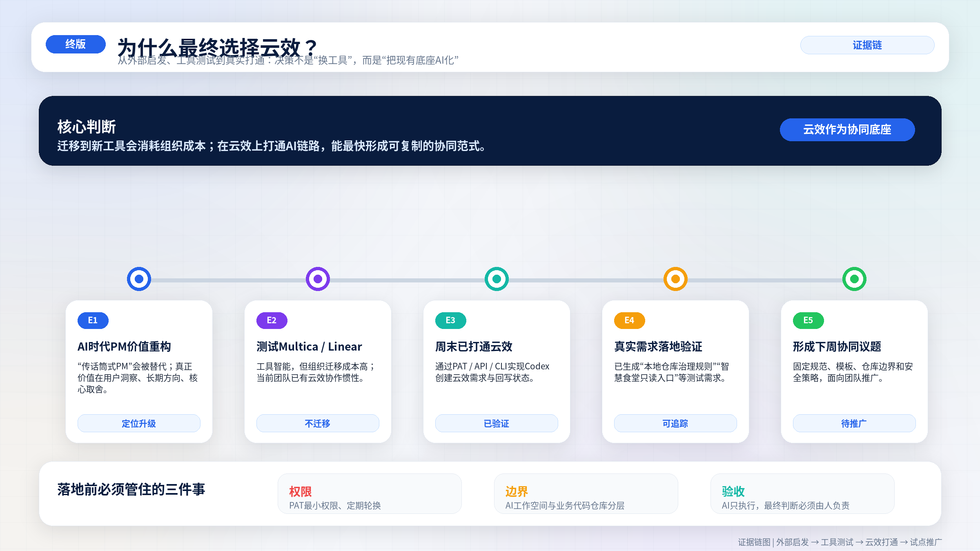Click the footer caption 证据链图 | 外部启发

840,542
